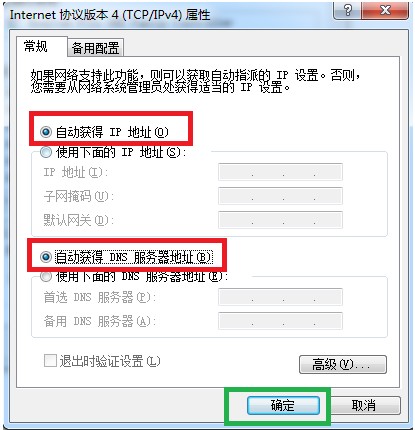Select 自动获得 IP 地址 radio button

pyautogui.click(x=46, y=132)
